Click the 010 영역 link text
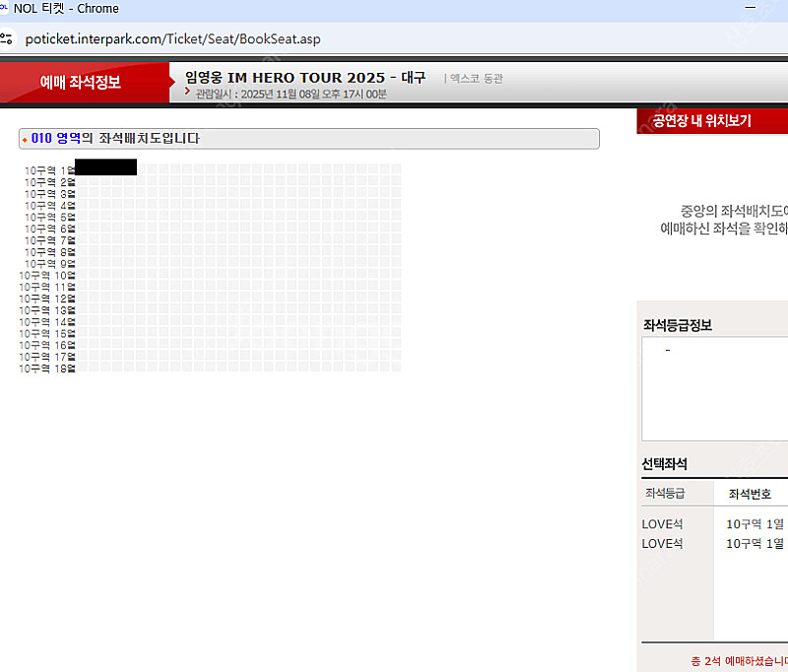This screenshot has height=672, width=788. 56,138
